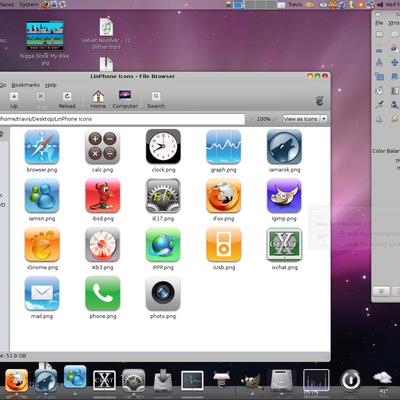Click the Up toolbar button
The width and height of the screenshot is (400, 400).
tap(14, 100)
